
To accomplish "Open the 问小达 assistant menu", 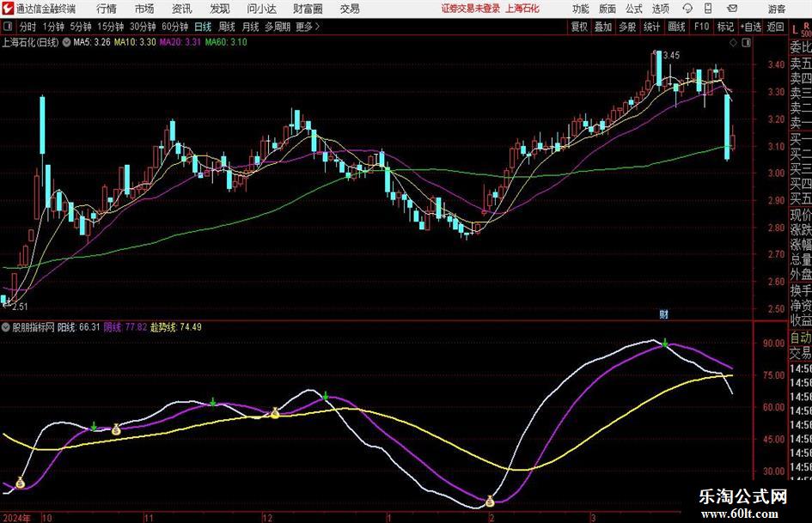I will point(261,9).
